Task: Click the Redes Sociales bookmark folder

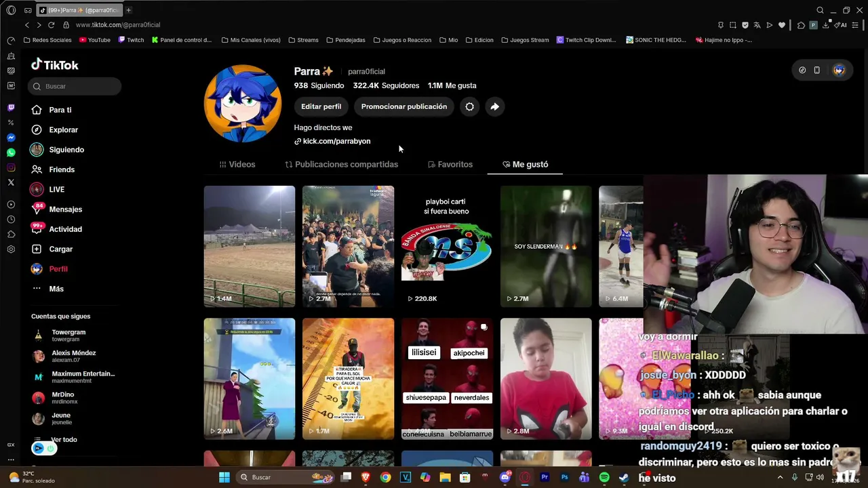Action: (47, 40)
